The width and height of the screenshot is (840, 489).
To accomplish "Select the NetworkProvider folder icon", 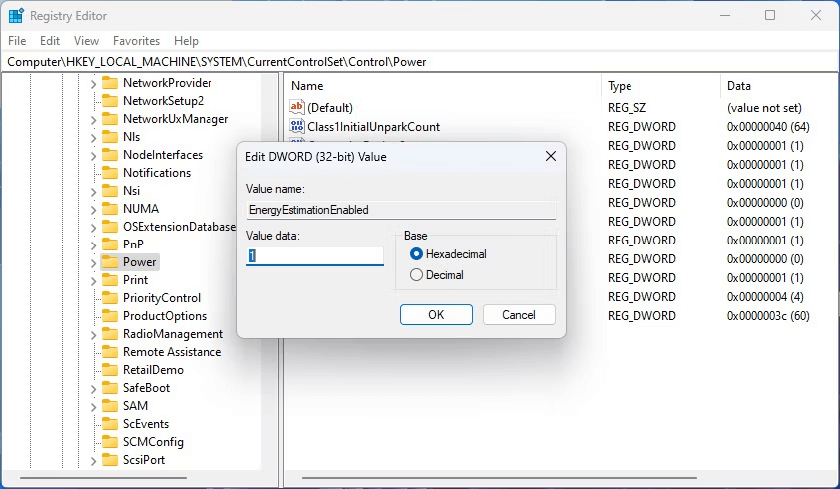I will pyautogui.click(x=109, y=83).
